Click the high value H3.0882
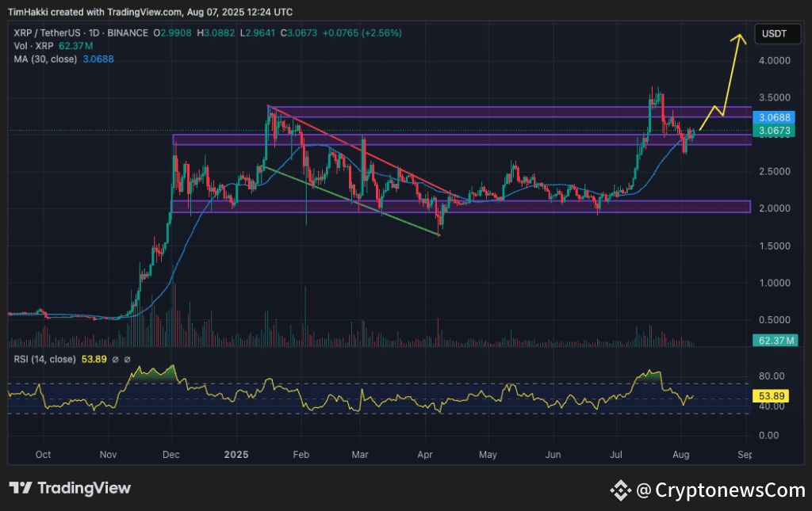This screenshot has width=812, height=511. 216,33
